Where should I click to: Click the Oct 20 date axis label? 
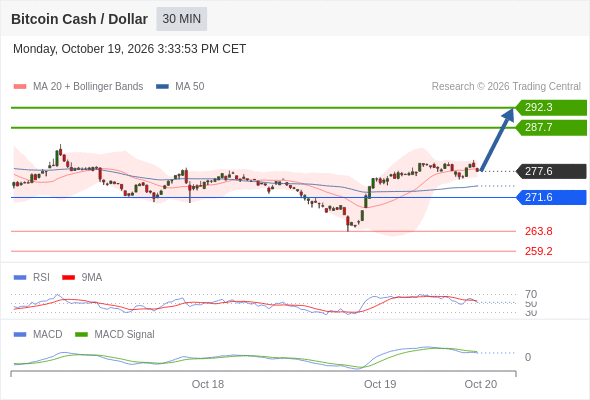481,384
